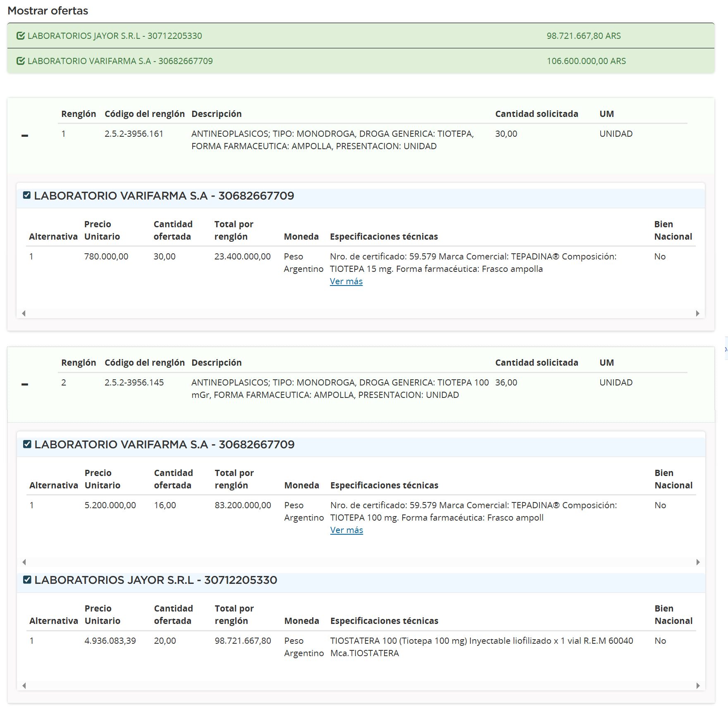Click the LABORATORIOS JAYOR offer header in renglón 2
The image size is (728, 714).
pyautogui.click(x=156, y=580)
